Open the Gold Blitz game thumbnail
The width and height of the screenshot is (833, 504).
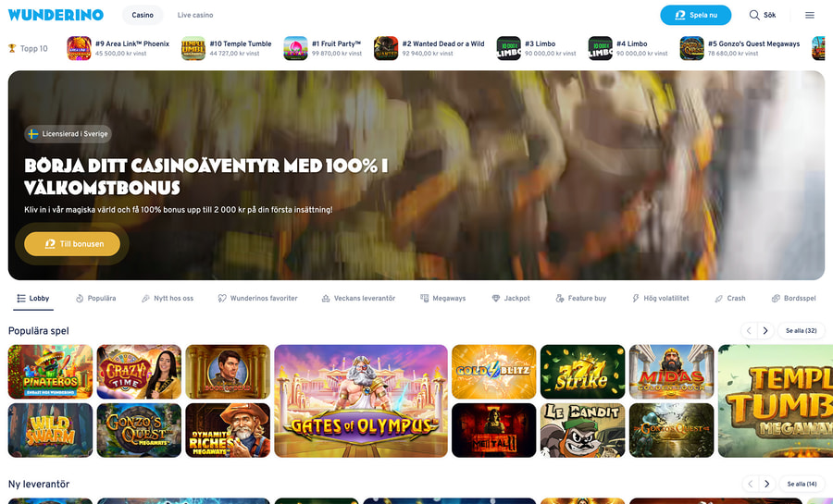click(493, 372)
